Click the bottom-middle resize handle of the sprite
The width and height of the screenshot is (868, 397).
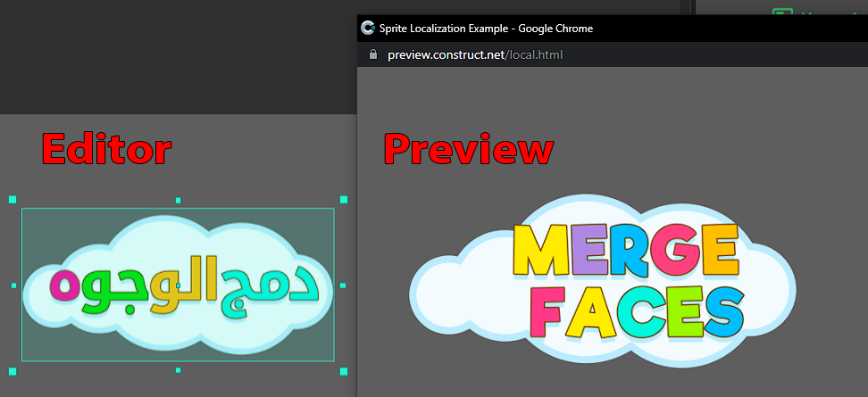point(178,369)
